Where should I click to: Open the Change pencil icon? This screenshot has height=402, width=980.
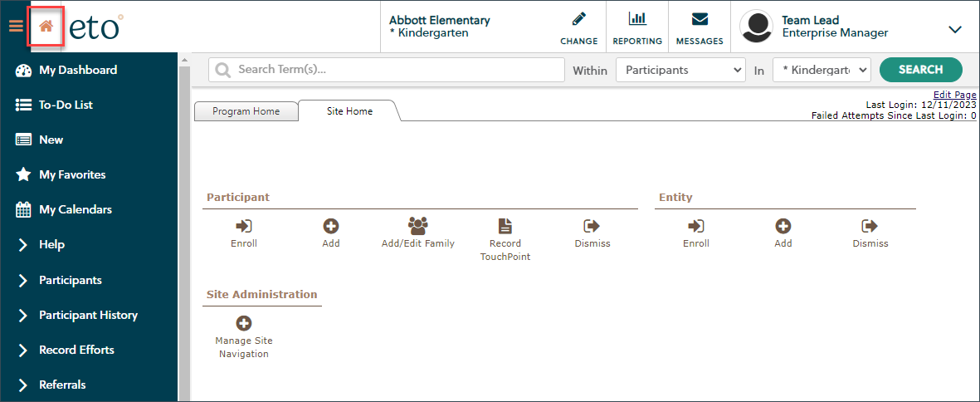click(578, 19)
